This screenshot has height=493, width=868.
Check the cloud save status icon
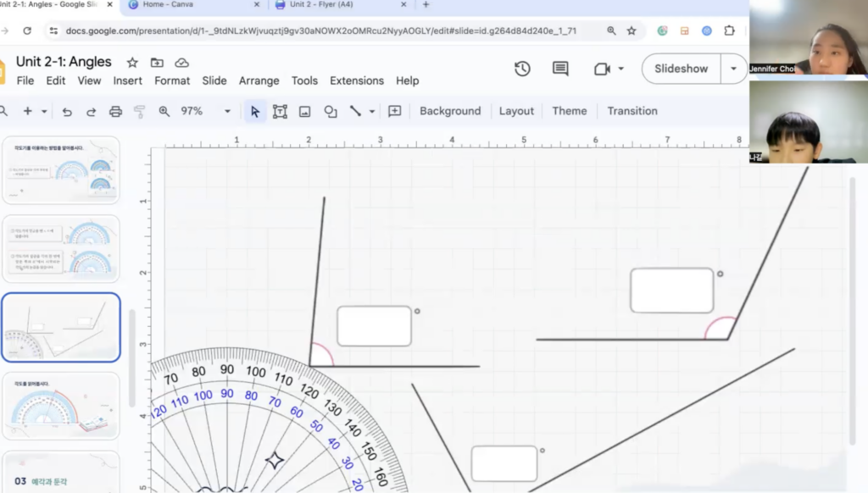pyautogui.click(x=181, y=63)
